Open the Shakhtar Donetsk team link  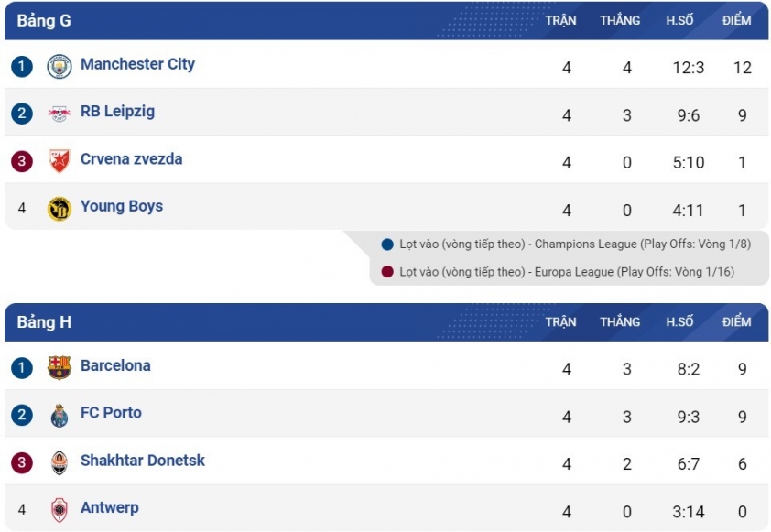click(143, 461)
